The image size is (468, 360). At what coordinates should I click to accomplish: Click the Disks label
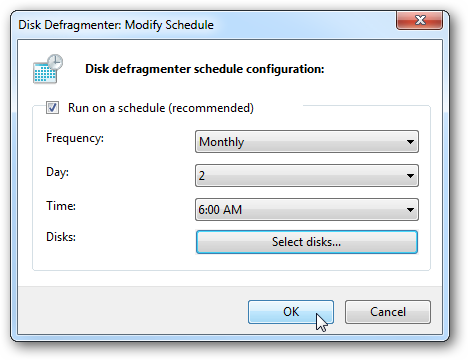click(x=61, y=237)
